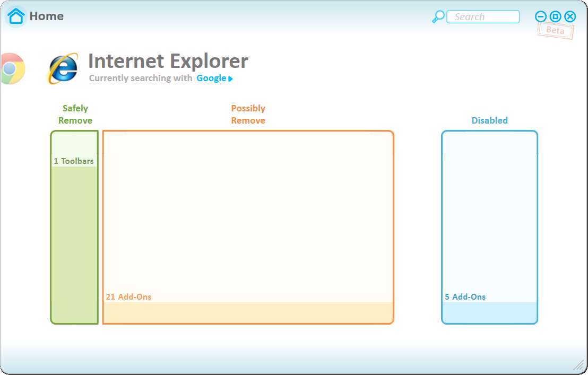Select the 5 Add-Ons label
This screenshot has width=588, height=375.
point(465,296)
